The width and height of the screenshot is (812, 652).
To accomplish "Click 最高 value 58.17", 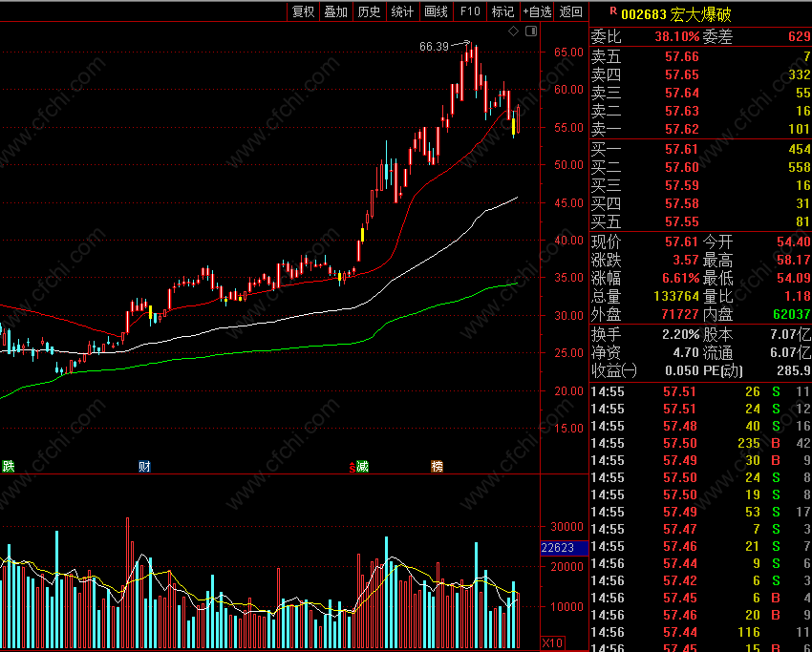I will (x=794, y=260).
